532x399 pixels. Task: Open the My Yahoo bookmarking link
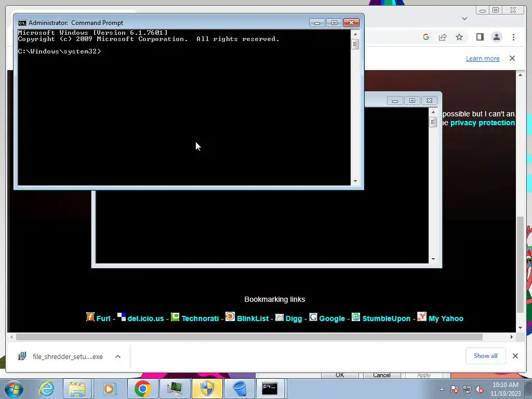[446, 318]
